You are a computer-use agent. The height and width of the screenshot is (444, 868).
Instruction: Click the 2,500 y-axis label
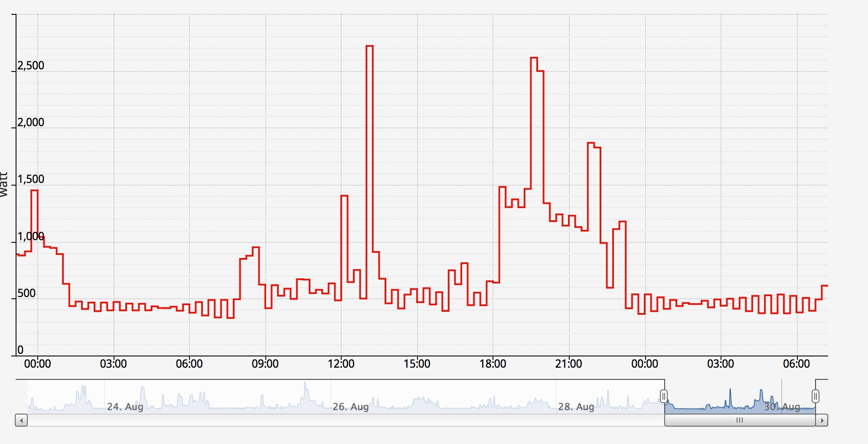(x=31, y=65)
